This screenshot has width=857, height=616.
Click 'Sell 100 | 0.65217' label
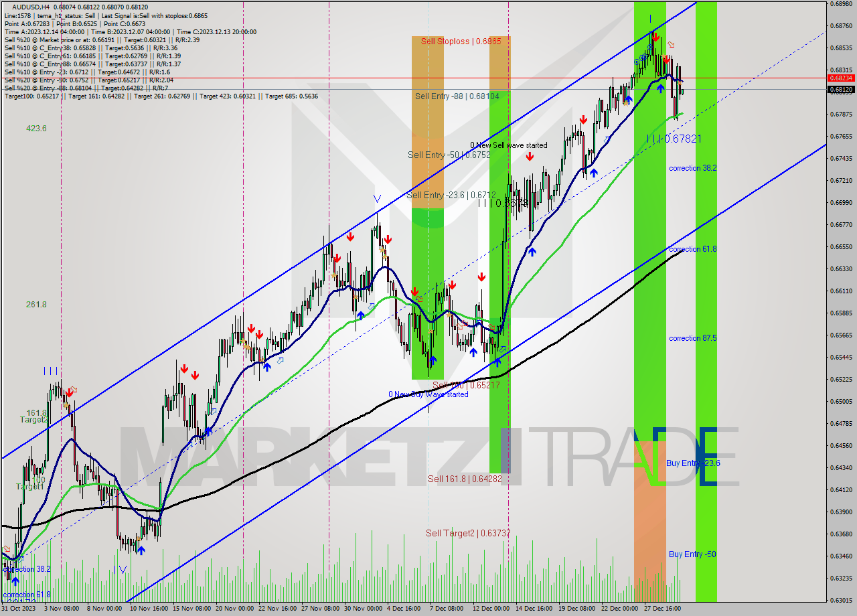point(466,385)
